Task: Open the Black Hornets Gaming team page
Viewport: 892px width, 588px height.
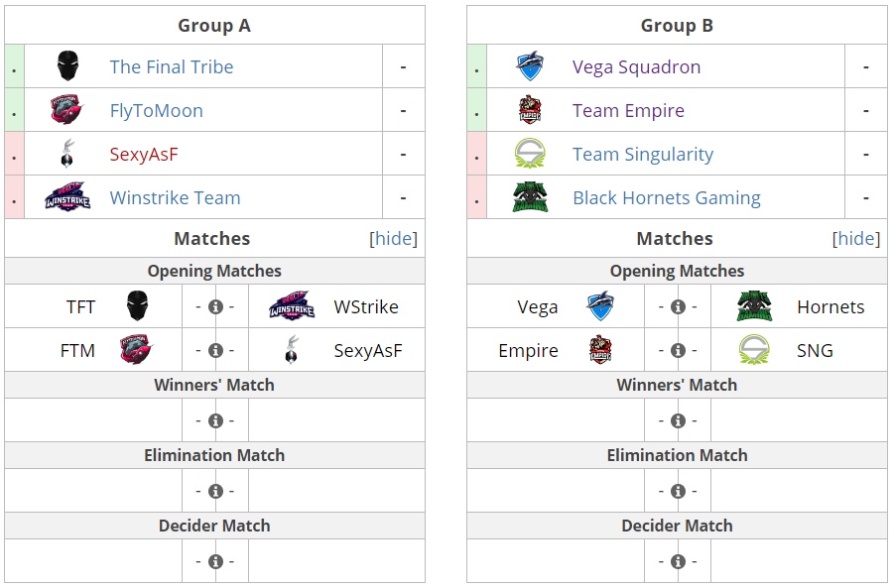Action: (x=667, y=198)
